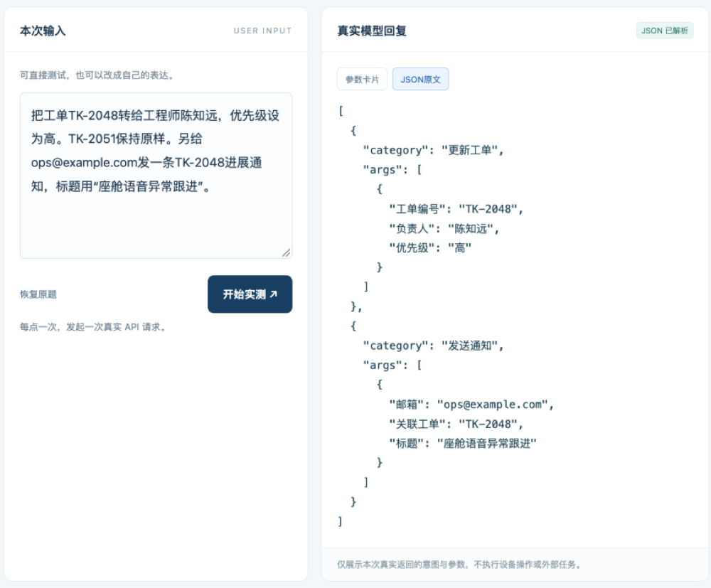Viewport: 711px width, 588px height.
Task: Click the USER INPUT label
Action: tap(262, 31)
